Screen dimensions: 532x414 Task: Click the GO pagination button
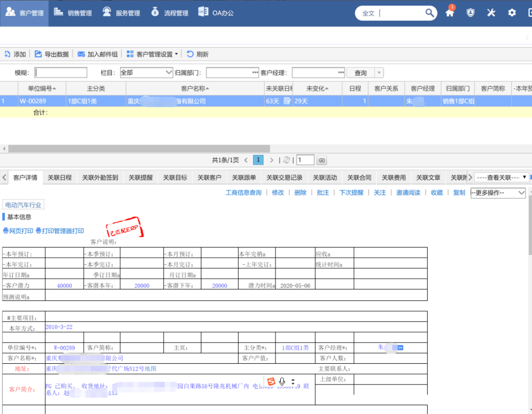pos(322,160)
